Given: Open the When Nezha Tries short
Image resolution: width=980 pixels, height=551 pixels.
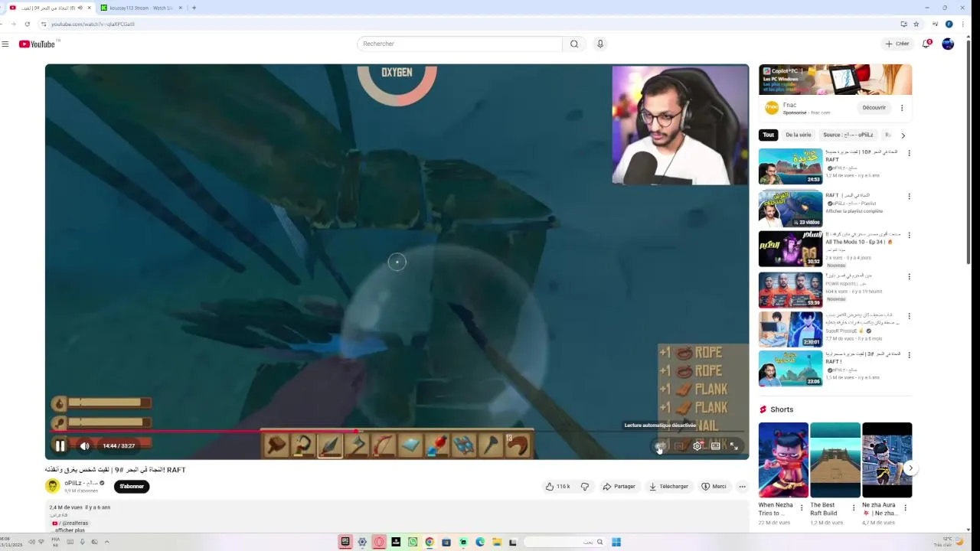Looking at the screenshot, I should click(x=783, y=460).
